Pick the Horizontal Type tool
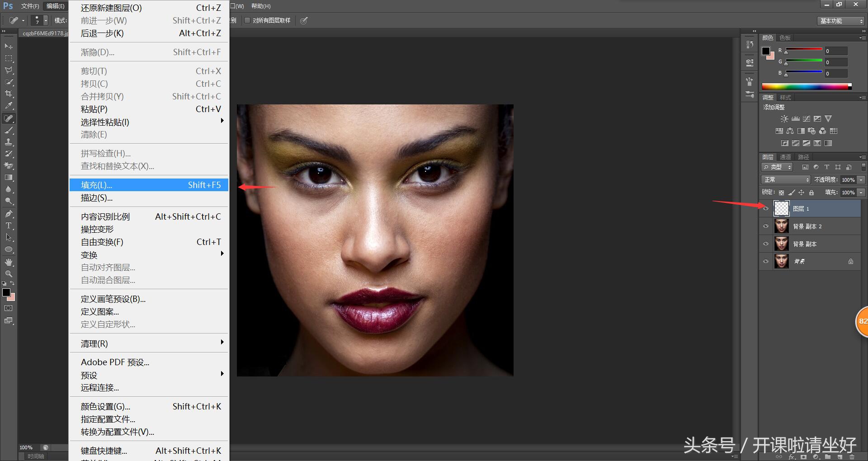This screenshot has height=461, width=868. (x=9, y=226)
